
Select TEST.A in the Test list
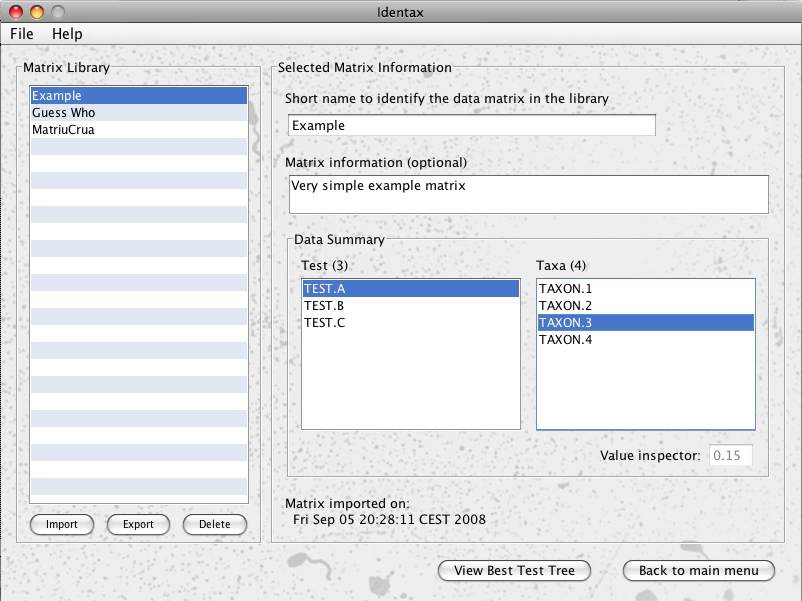[411, 288]
